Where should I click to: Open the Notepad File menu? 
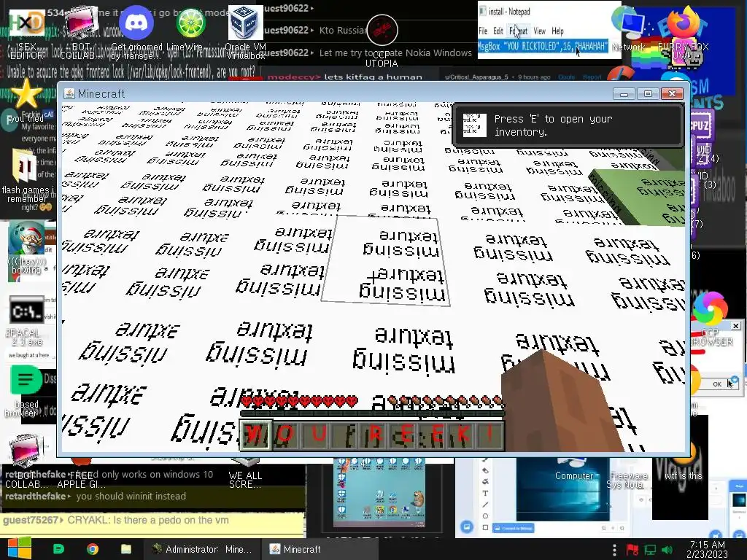point(483,31)
